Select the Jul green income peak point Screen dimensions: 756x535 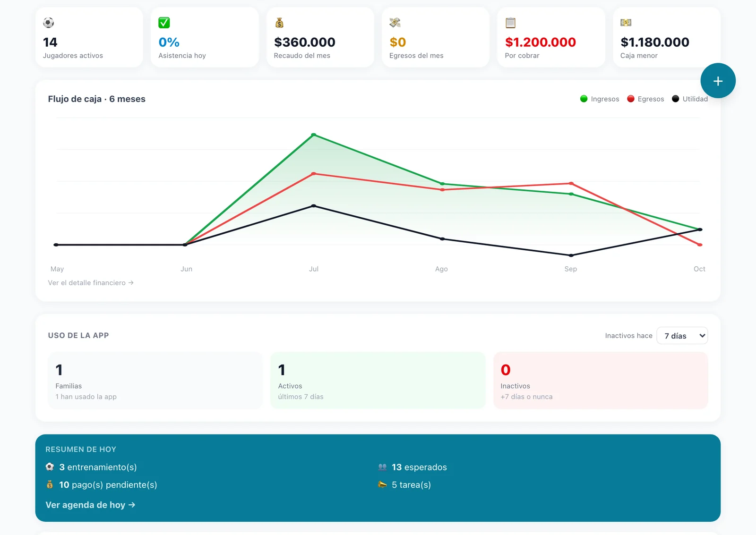[314, 135]
